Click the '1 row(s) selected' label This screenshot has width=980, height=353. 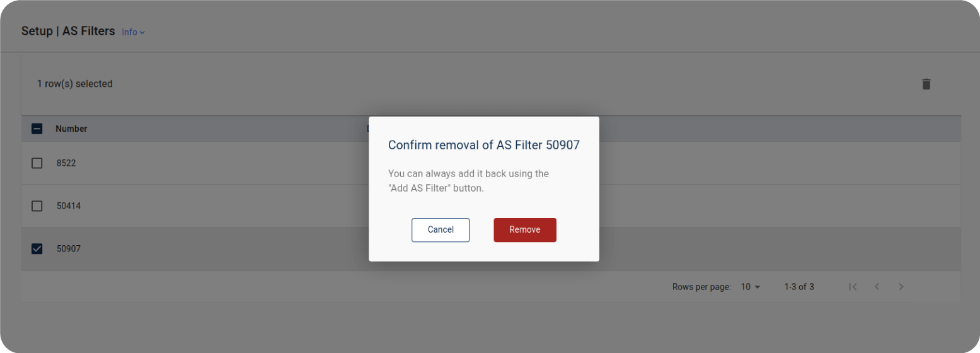tap(74, 84)
